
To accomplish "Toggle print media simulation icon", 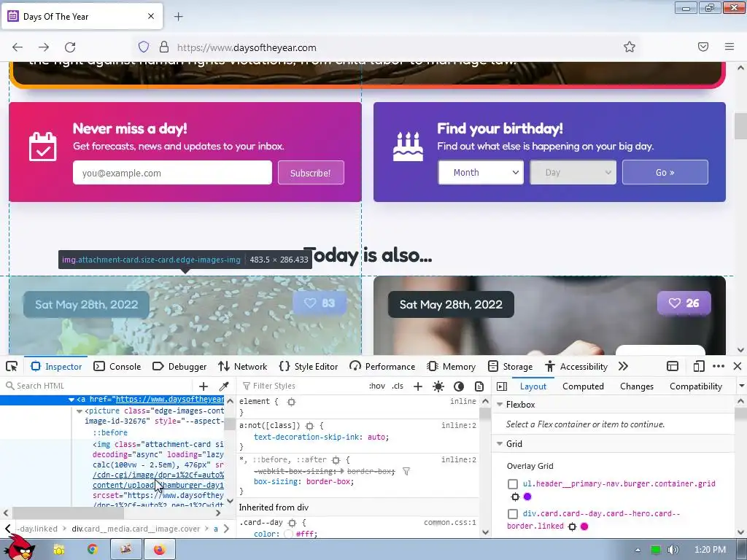I will [x=479, y=386].
